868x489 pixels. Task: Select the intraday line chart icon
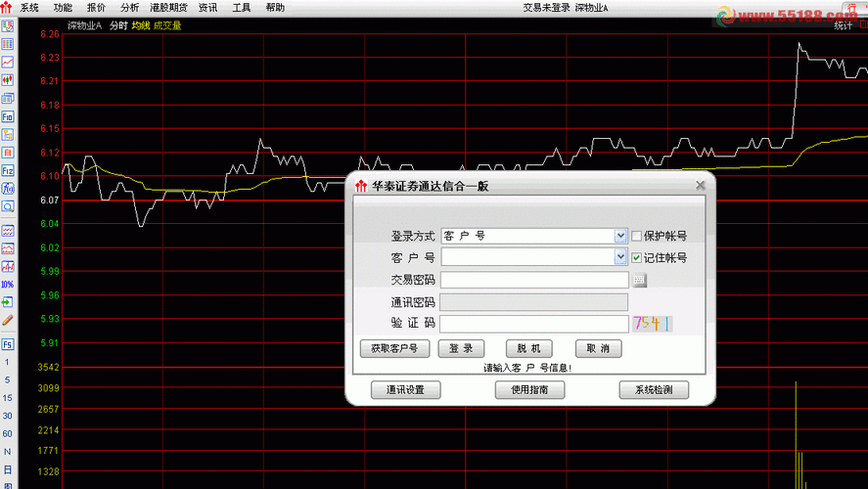[x=7, y=62]
